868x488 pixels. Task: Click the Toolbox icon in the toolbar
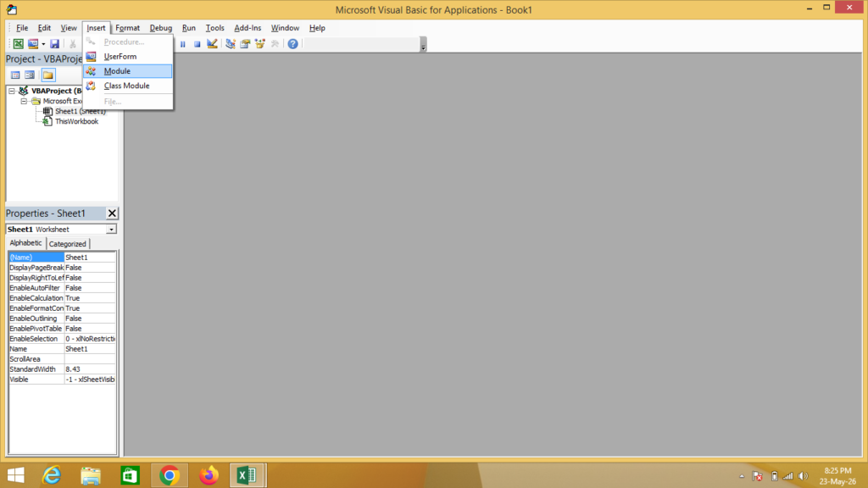tap(275, 44)
